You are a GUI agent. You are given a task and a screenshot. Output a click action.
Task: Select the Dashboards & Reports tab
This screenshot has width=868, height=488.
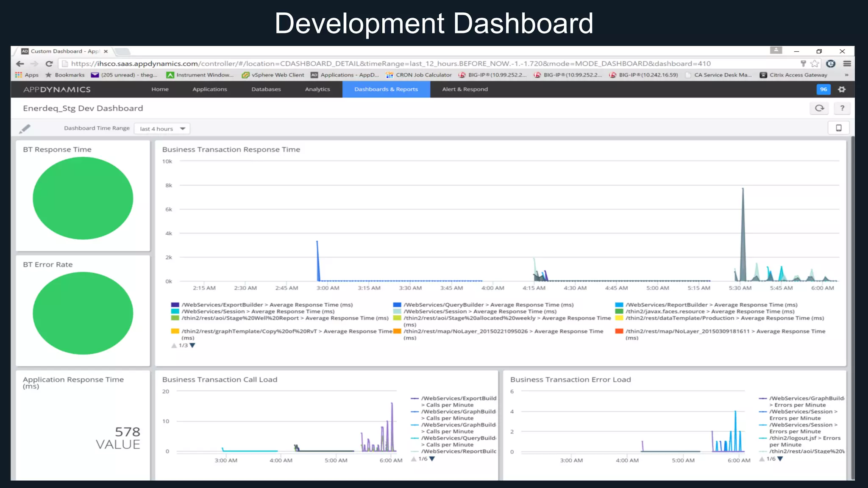[x=386, y=89]
